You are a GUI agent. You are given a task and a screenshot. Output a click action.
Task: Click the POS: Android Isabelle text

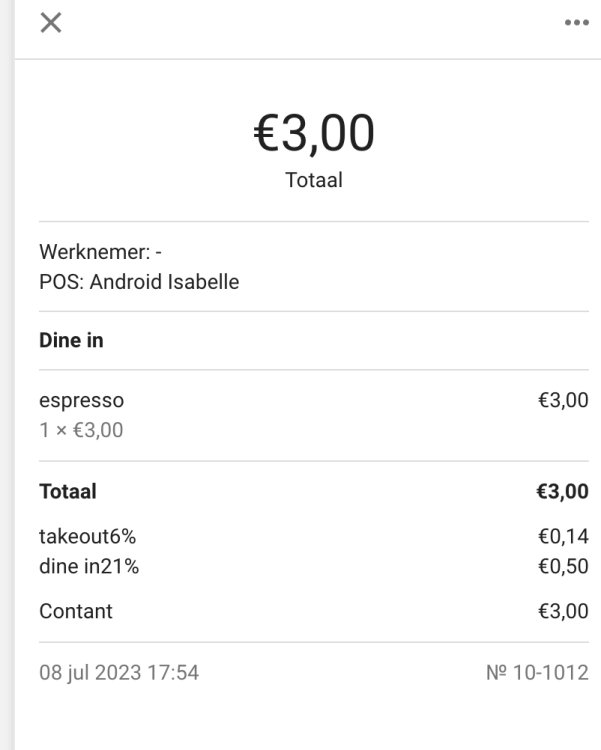[139, 282]
